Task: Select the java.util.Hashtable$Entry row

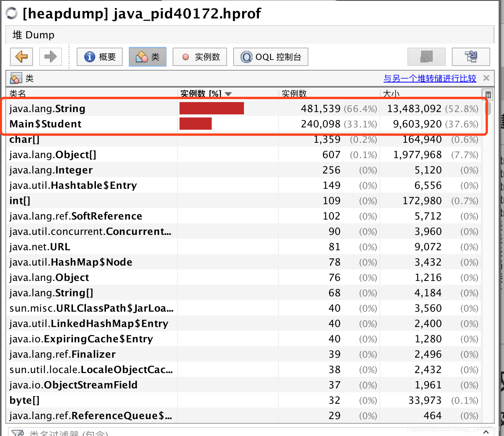Action: pyautogui.click(x=244, y=185)
